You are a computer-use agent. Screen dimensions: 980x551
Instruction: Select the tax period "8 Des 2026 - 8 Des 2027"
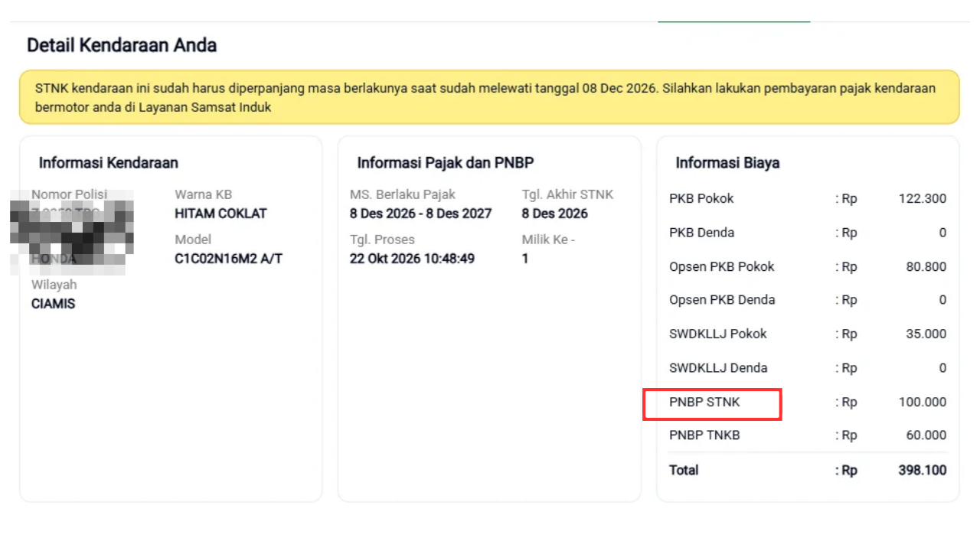pos(421,214)
